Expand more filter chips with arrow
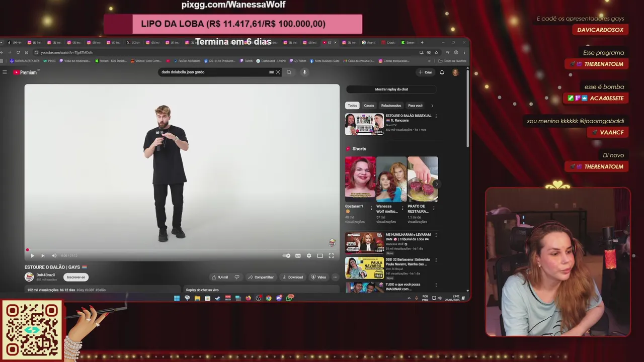644x362 pixels. (x=432, y=106)
